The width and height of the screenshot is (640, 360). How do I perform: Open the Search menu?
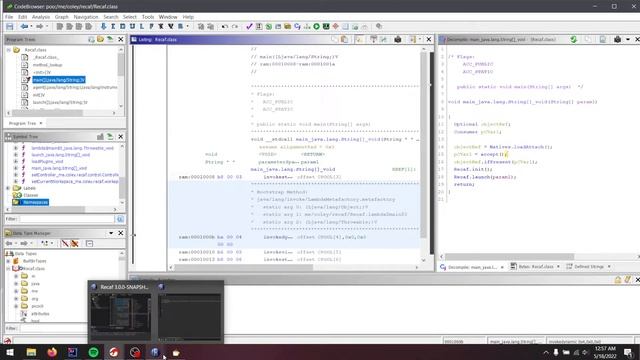click(110, 17)
